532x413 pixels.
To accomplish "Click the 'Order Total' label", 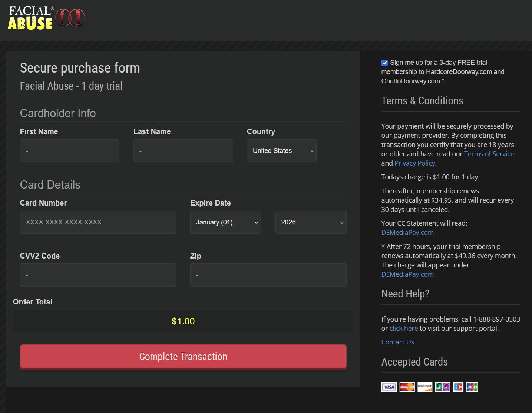I will point(33,302).
